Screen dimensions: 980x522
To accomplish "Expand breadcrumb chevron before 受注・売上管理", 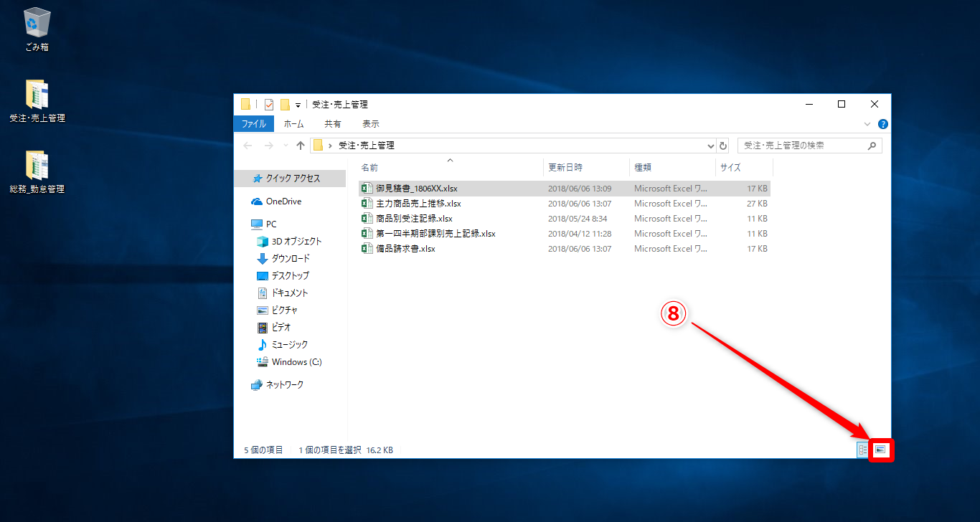I will pyautogui.click(x=330, y=146).
